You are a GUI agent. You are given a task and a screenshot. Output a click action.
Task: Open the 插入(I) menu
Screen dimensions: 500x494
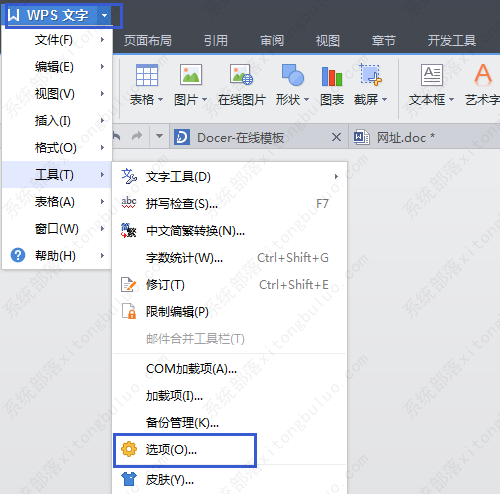click(57, 121)
